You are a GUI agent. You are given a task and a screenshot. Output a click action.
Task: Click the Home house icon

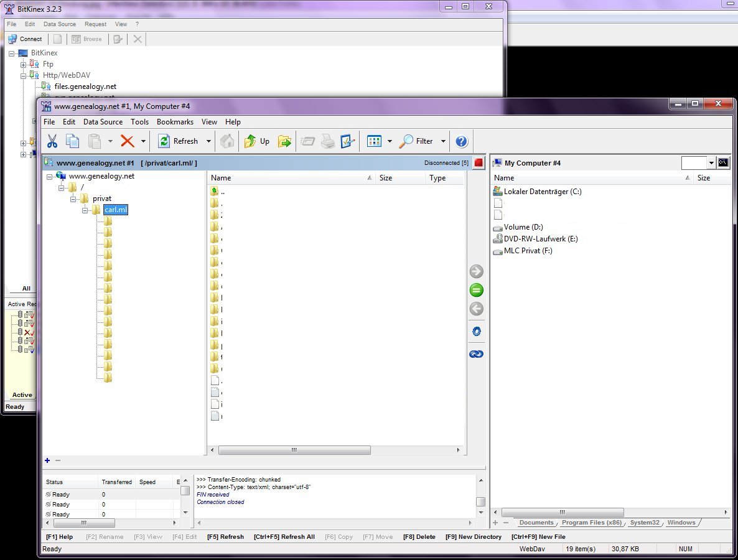pos(227,141)
